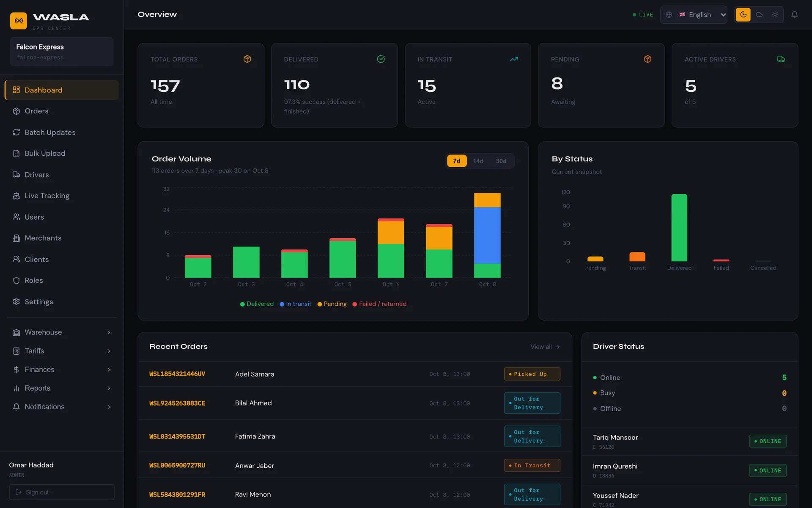Expand the Reports submenu
The image size is (812, 508).
(x=62, y=388)
